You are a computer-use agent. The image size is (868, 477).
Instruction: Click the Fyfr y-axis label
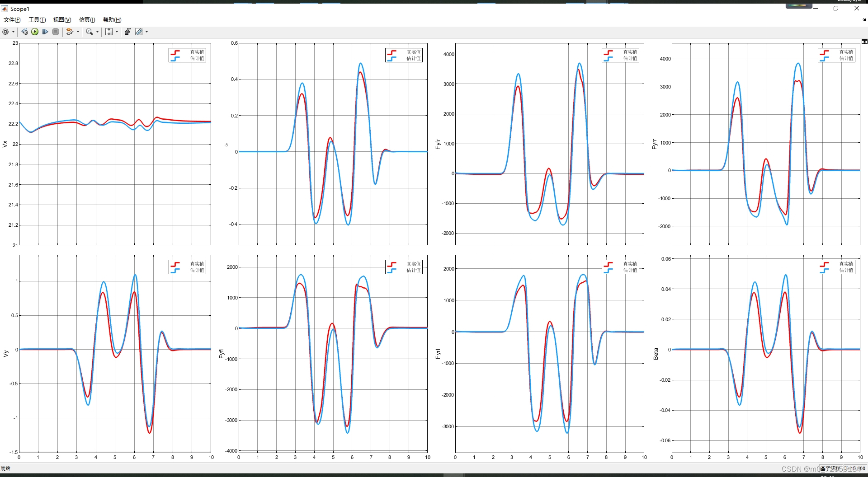438,144
